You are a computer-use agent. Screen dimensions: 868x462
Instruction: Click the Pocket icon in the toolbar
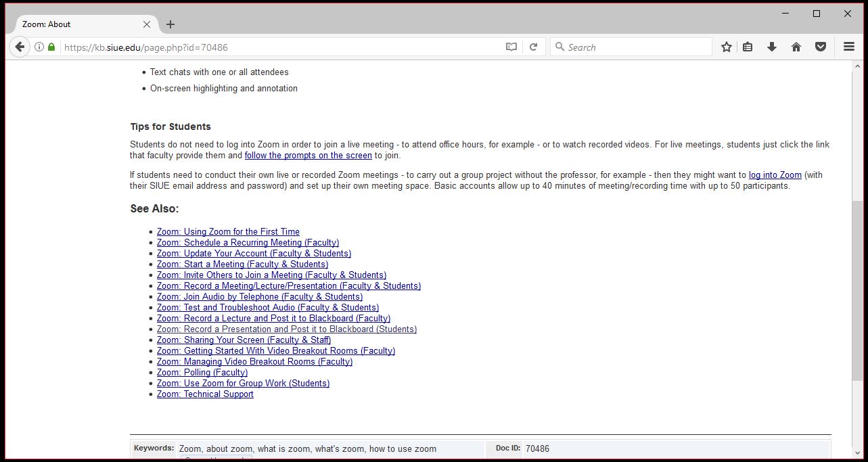pyautogui.click(x=821, y=47)
